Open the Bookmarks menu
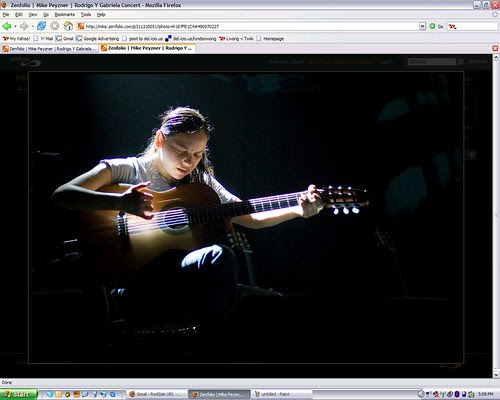Viewport: 500px width, 400px height. click(x=65, y=14)
